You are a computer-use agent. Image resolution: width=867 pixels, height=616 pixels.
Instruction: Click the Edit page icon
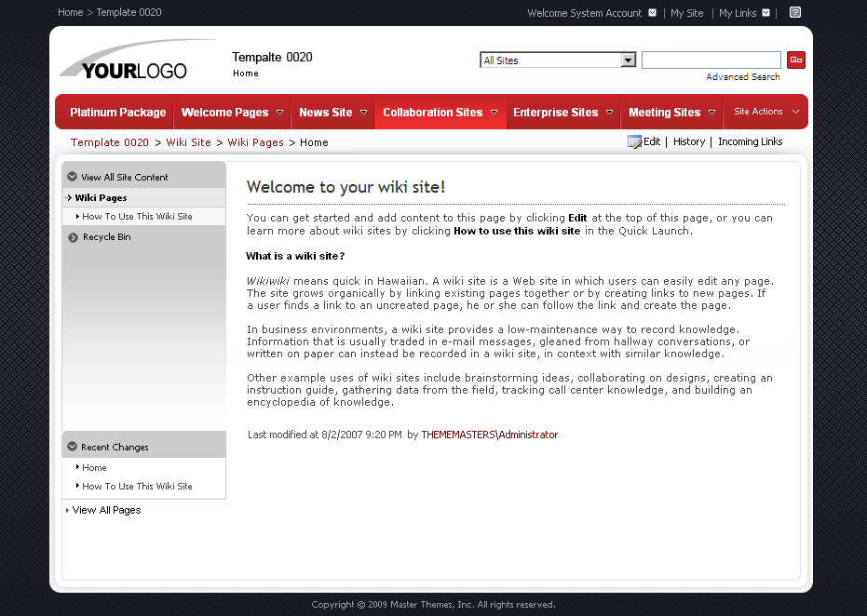click(x=636, y=141)
